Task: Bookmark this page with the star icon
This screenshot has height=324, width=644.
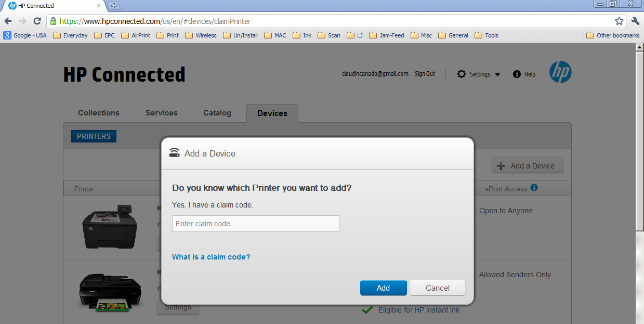Action: click(x=619, y=21)
